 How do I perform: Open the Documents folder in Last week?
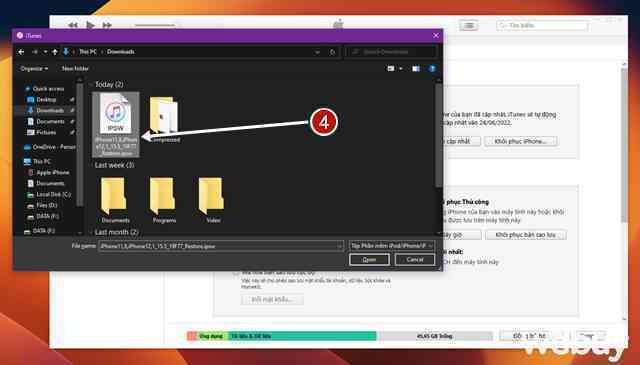(115, 200)
